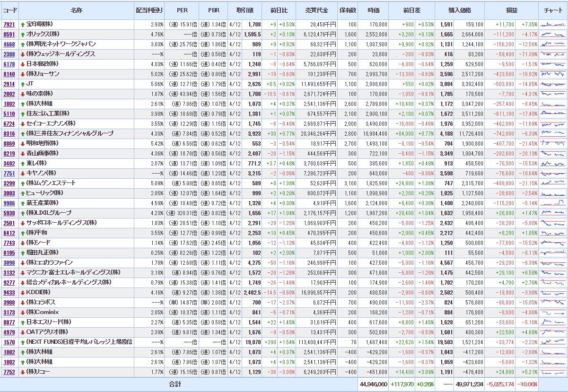568x392 pixels.
Task: Follow the 8316 code link
Action: pyautogui.click(x=9, y=133)
